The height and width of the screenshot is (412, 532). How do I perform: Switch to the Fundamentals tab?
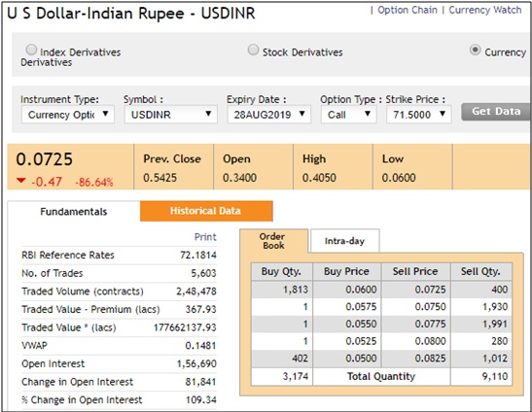74,212
